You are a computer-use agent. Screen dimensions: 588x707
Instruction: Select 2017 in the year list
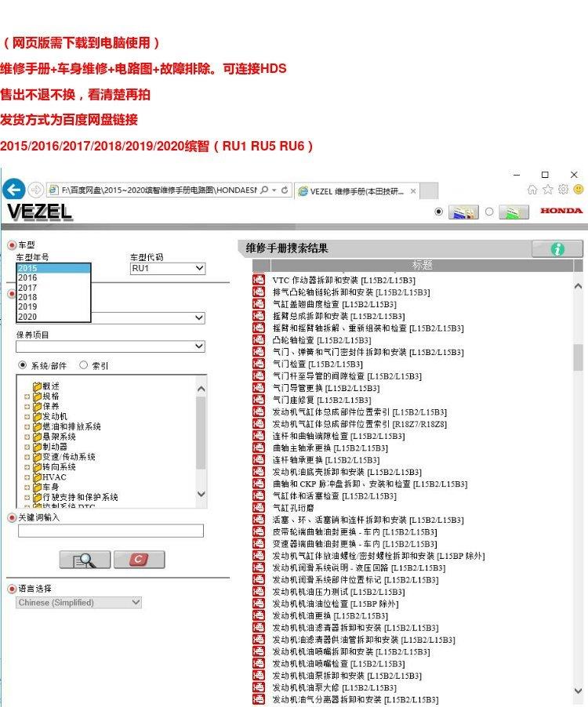point(53,288)
